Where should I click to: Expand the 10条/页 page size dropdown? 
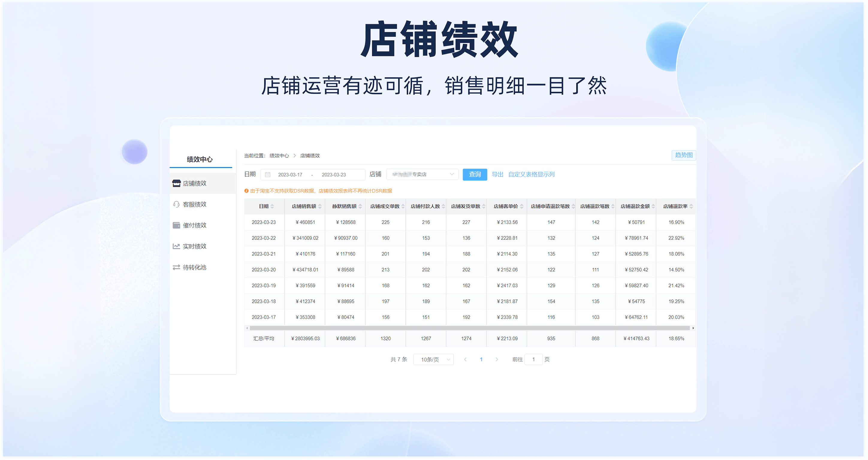[433, 359]
